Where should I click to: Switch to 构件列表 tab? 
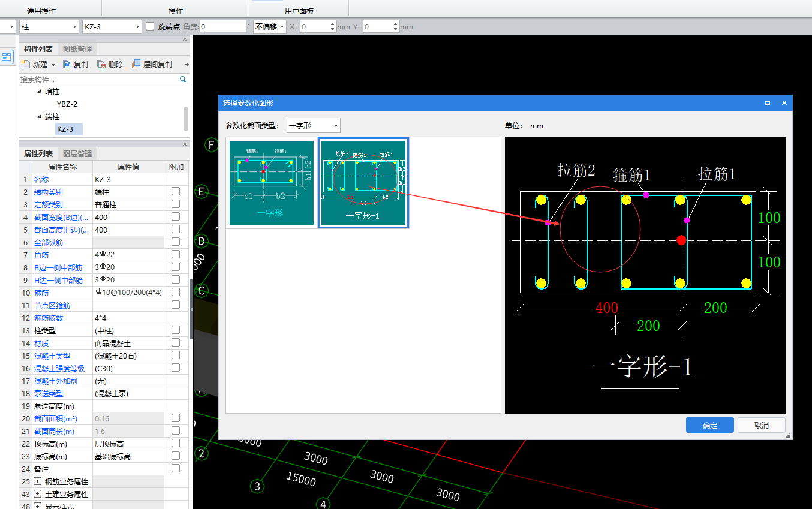click(x=38, y=49)
